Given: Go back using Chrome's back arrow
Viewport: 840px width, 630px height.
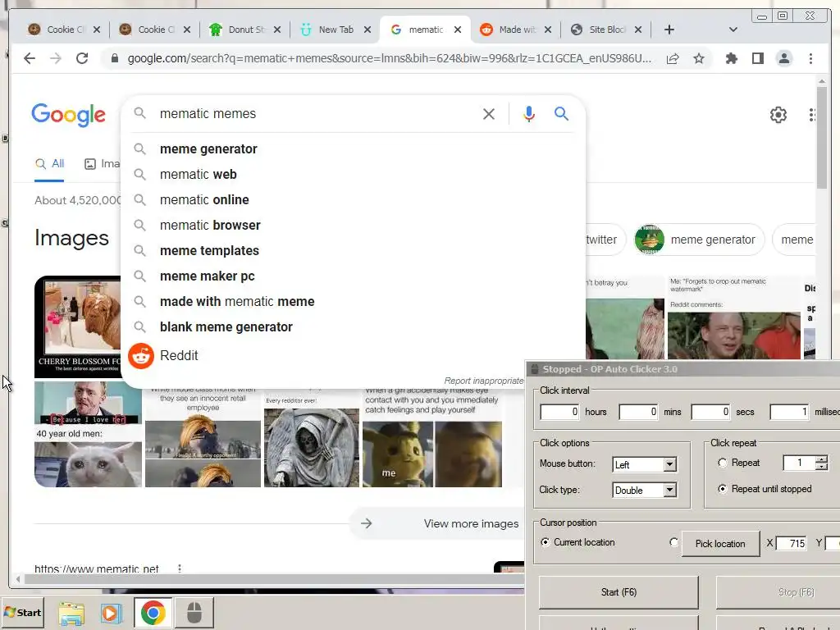Looking at the screenshot, I should (30, 58).
